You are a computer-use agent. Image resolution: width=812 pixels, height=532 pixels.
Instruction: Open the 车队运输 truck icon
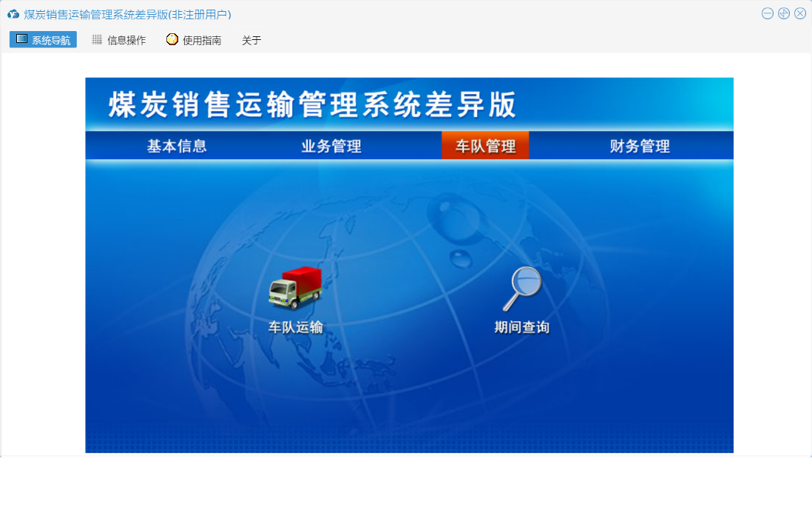295,288
